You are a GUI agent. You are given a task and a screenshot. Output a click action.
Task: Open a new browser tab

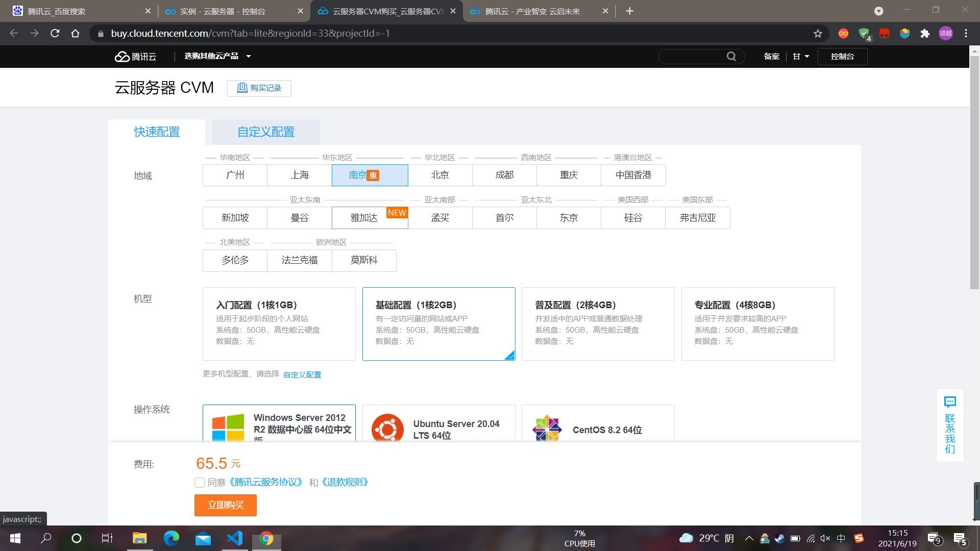(x=629, y=11)
